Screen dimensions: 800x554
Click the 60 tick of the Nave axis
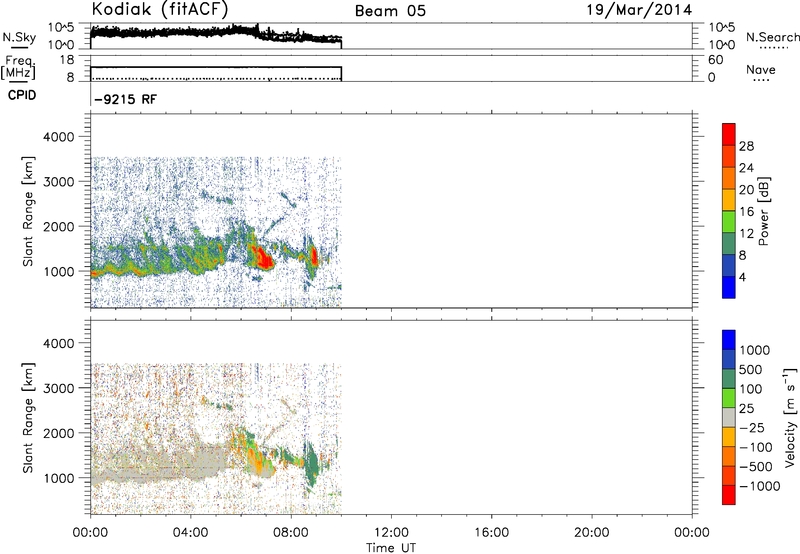[715, 60]
